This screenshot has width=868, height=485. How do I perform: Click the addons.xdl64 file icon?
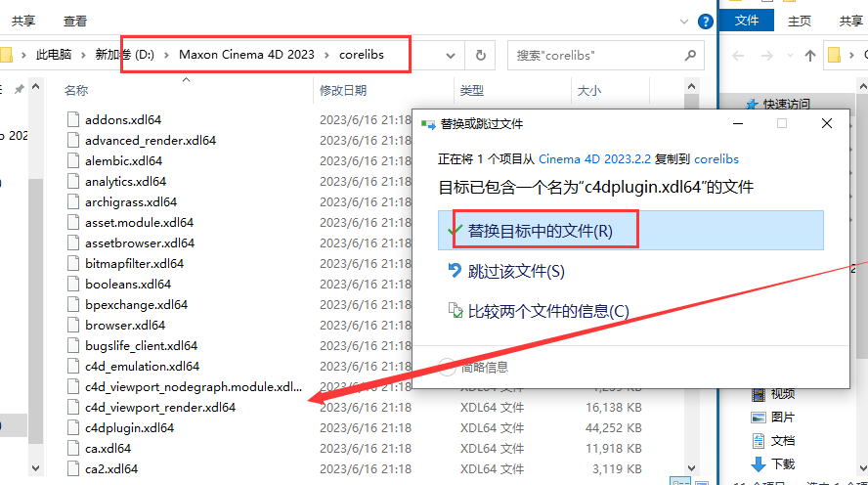click(x=73, y=119)
